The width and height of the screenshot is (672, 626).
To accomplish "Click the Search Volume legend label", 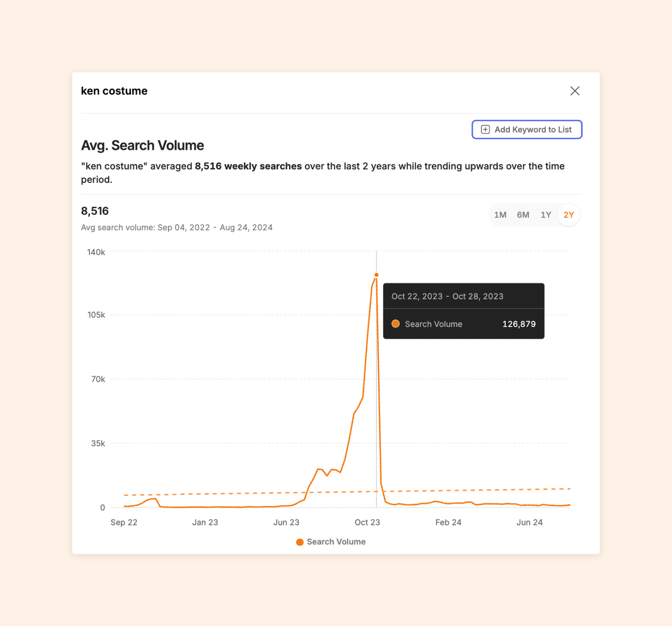I will pyautogui.click(x=336, y=542).
